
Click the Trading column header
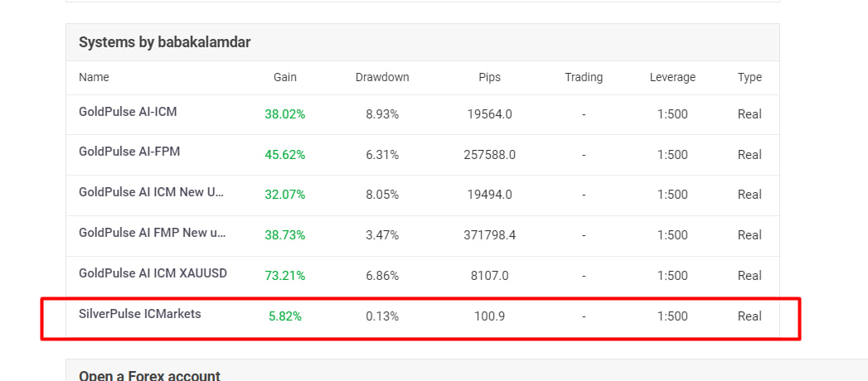tap(584, 77)
